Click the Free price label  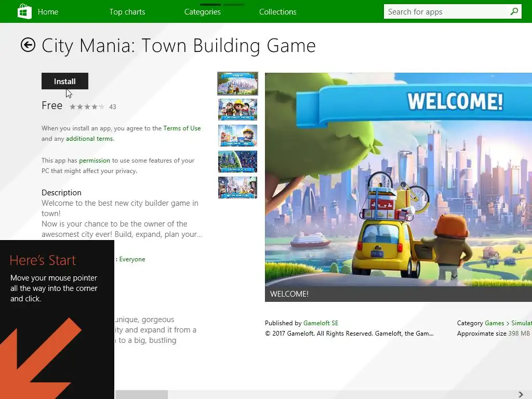[52, 105]
